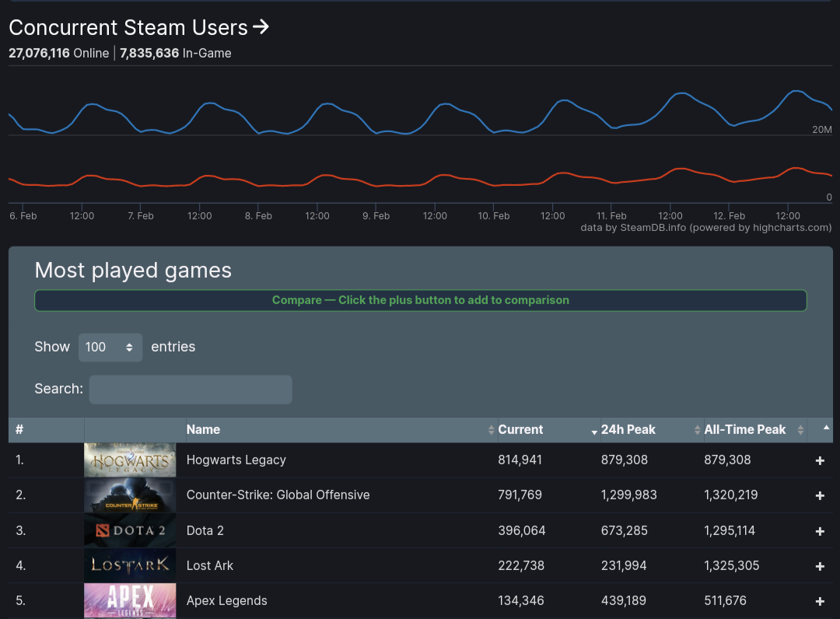
Task: Open Lost Ark game page
Action: 210,565
